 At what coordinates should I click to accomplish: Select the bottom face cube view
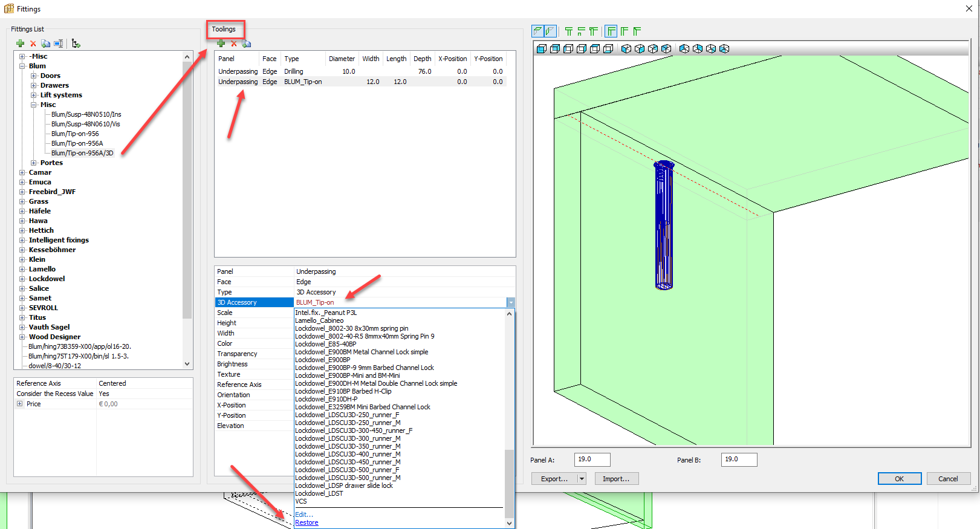click(608, 49)
